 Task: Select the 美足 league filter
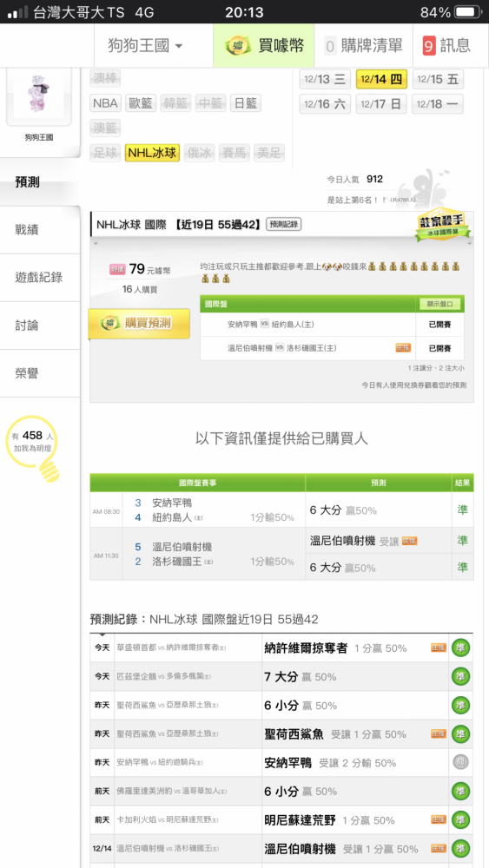click(x=269, y=152)
